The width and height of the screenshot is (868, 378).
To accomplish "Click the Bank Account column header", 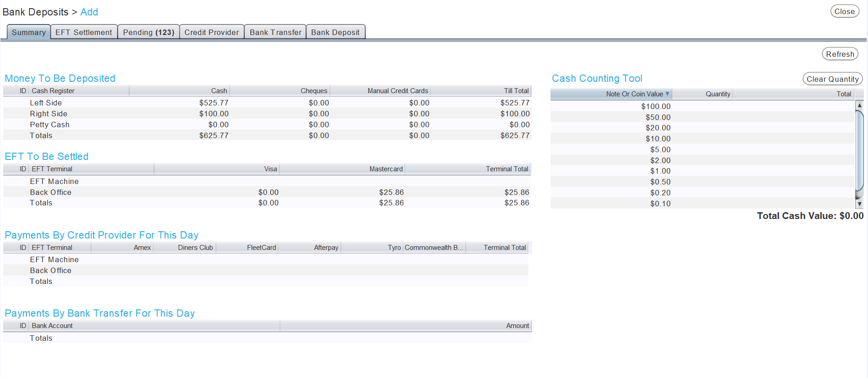I will 154,326.
